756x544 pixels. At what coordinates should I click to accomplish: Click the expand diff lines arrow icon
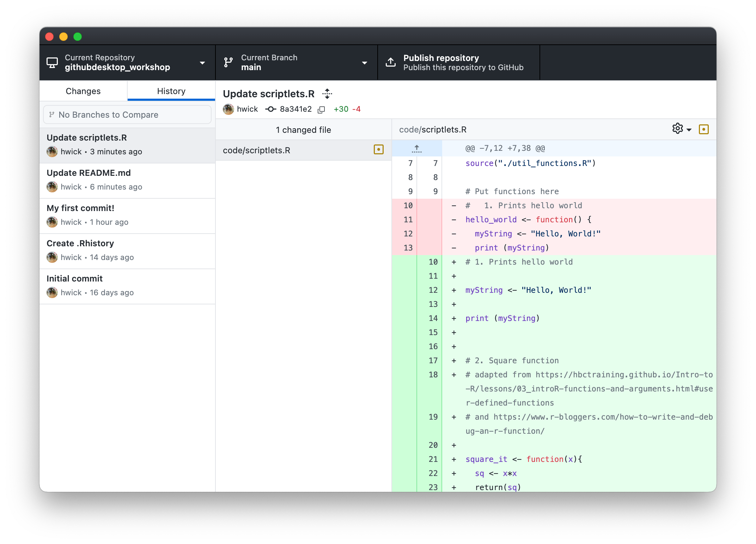pyautogui.click(x=416, y=149)
